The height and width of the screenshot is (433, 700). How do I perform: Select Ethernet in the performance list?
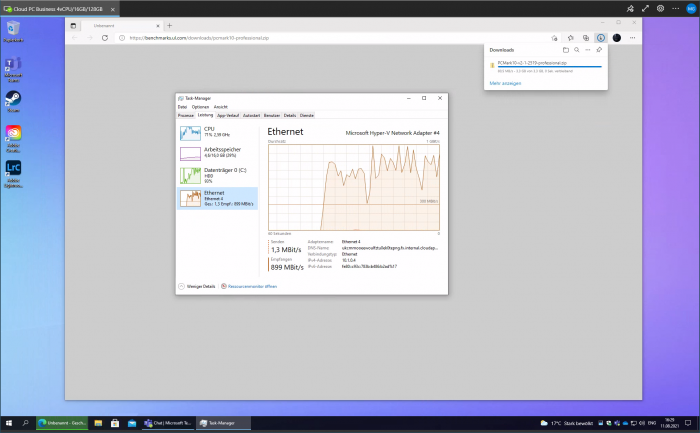(217, 198)
